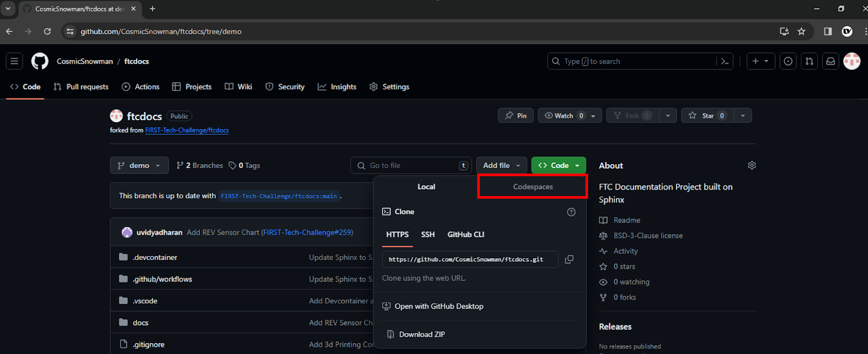The height and width of the screenshot is (354, 868).
Task: Open the clone help question mark icon
Action: 571,212
